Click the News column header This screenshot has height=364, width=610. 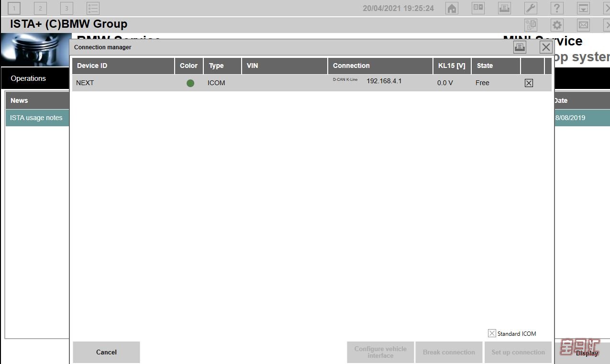coord(37,100)
